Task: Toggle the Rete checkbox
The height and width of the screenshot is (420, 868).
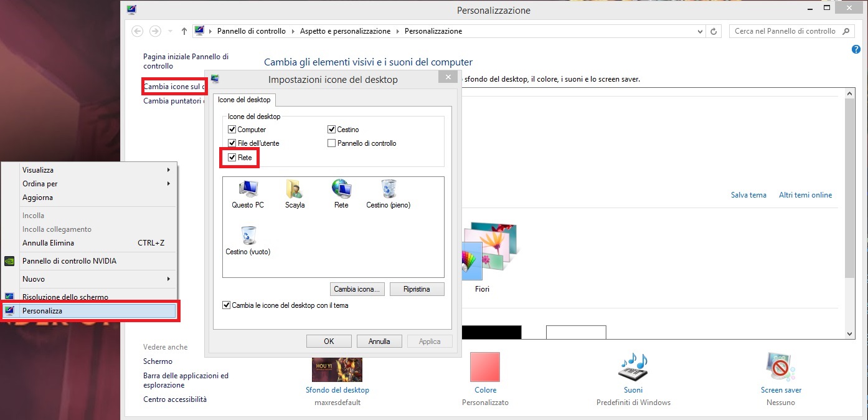Action: [x=232, y=158]
